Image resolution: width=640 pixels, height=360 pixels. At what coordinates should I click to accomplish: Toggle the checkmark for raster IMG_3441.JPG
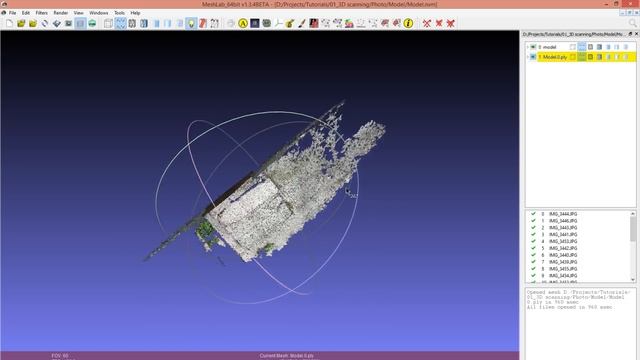tap(533, 235)
